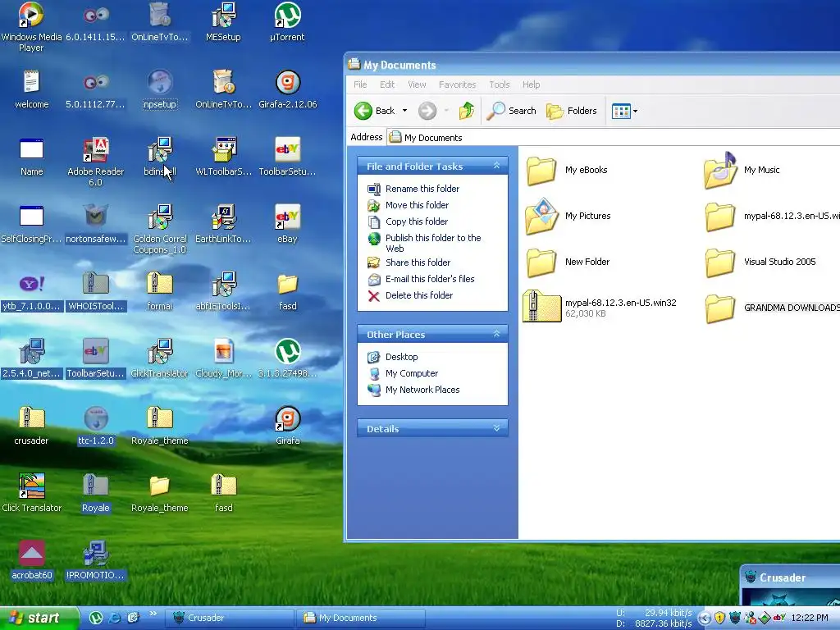This screenshot has width=840, height=630.
Task: Go to My Network Places link
Action: click(x=422, y=390)
